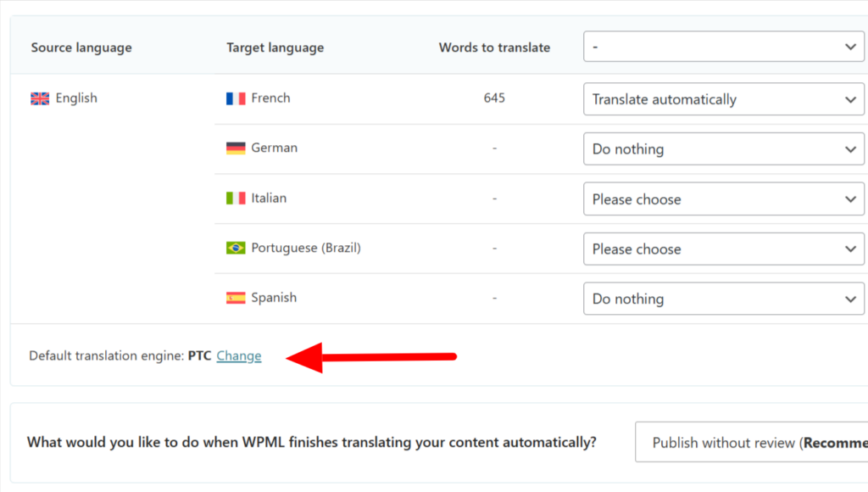Click the Italian flag icon
The image size is (868, 492).
pos(235,198)
